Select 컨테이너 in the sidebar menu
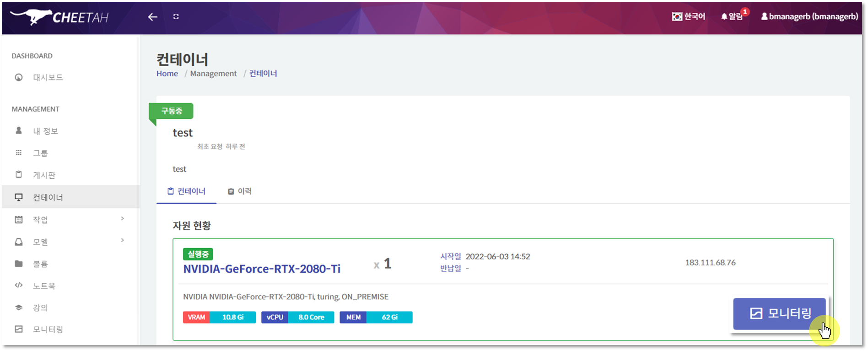868x351 pixels. [70, 197]
